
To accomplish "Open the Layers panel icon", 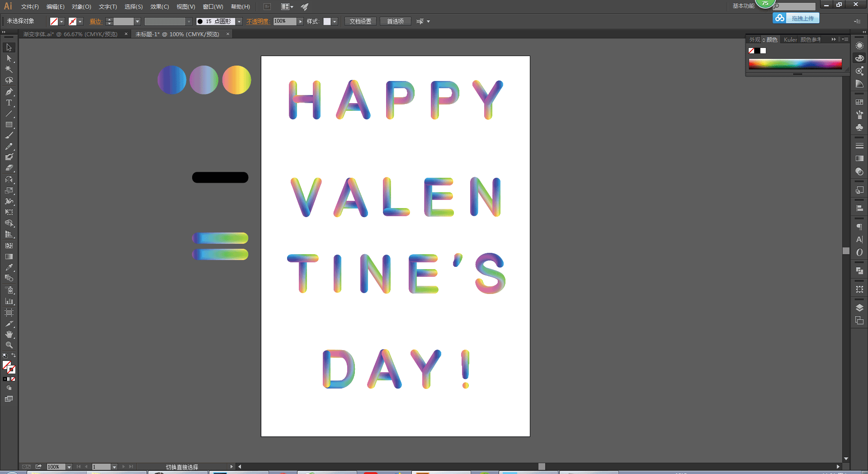I will pyautogui.click(x=859, y=308).
